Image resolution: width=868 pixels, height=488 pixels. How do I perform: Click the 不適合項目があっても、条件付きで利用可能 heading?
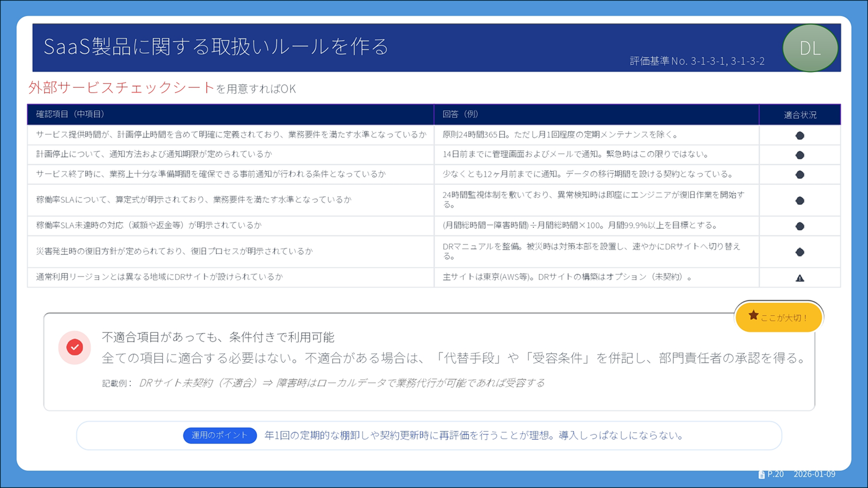click(x=218, y=337)
